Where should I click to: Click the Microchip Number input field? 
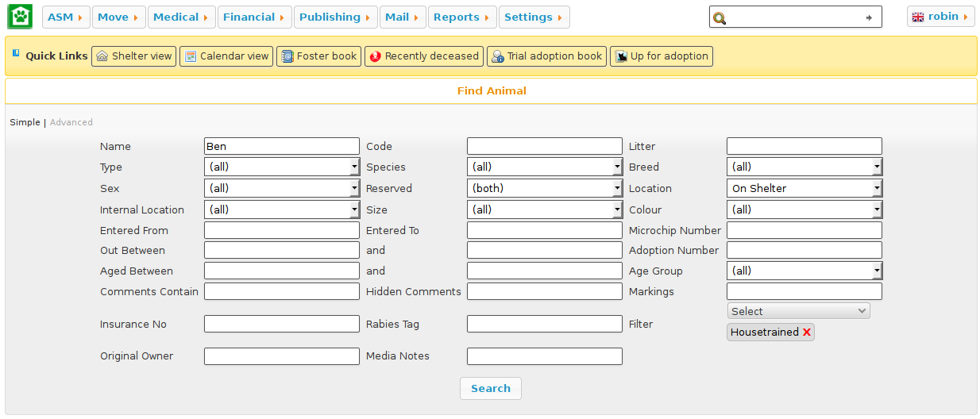804,230
